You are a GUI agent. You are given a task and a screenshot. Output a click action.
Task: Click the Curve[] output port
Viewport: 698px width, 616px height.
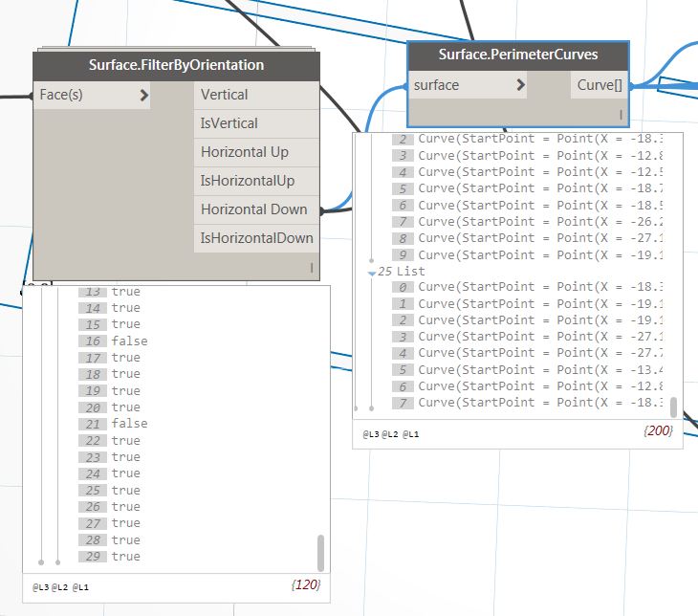pyautogui.click(x=599, y=85)
